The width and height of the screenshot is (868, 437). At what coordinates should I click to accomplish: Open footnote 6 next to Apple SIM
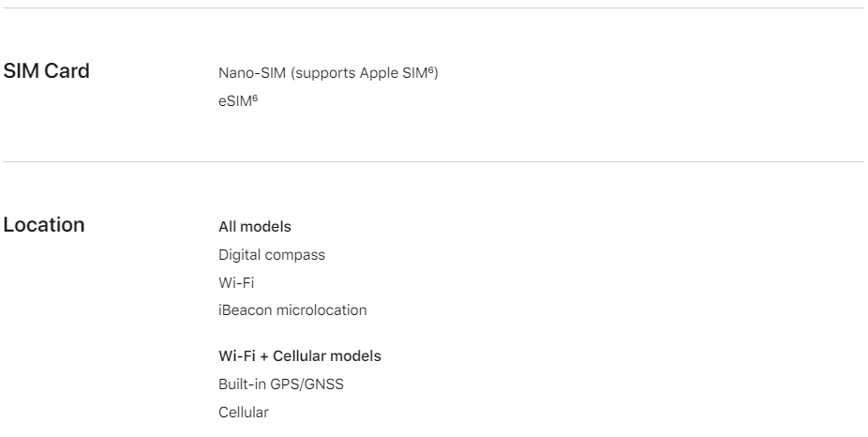431,69
